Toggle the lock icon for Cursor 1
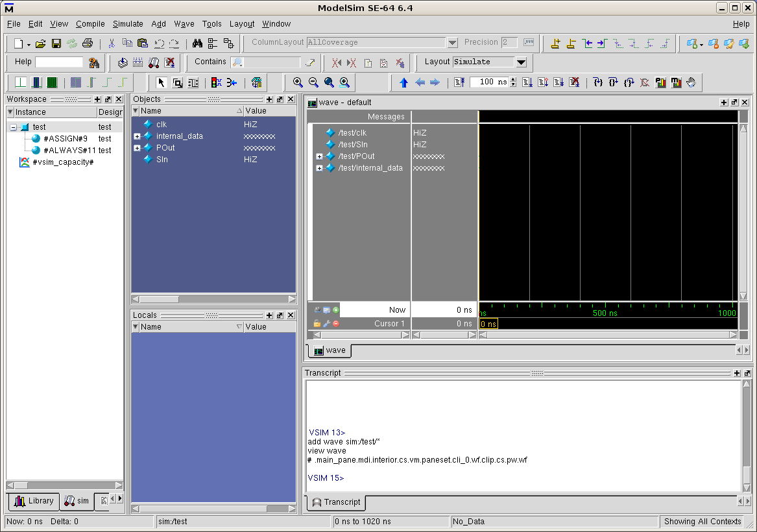The height and width of the screenshot is (532, 757). click(x=317, y=323)
